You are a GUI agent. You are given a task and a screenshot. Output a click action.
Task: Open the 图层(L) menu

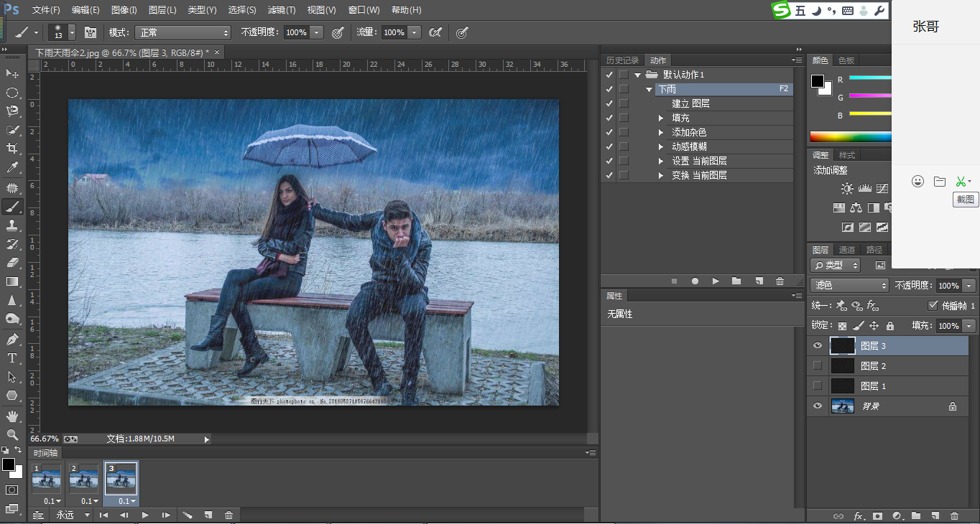pyautogui.click(x=162, y=10)
